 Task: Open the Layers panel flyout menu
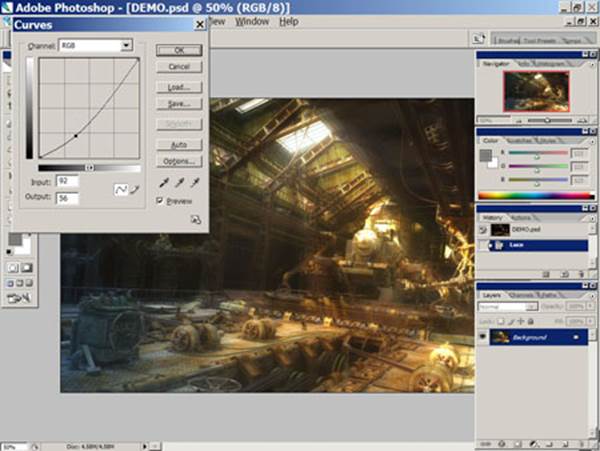[592, 296]
